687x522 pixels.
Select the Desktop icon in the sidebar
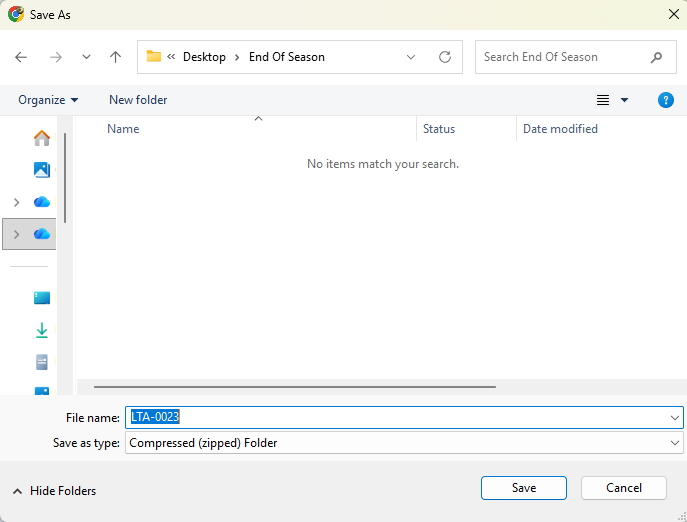42,298
